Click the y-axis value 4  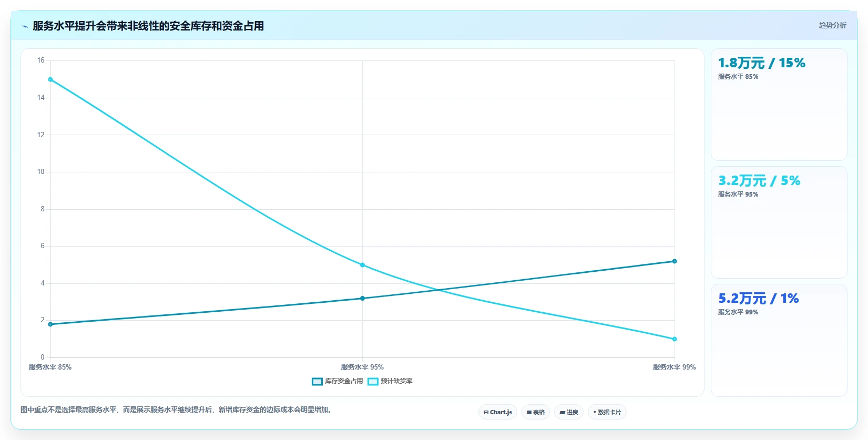pos(43,283)
